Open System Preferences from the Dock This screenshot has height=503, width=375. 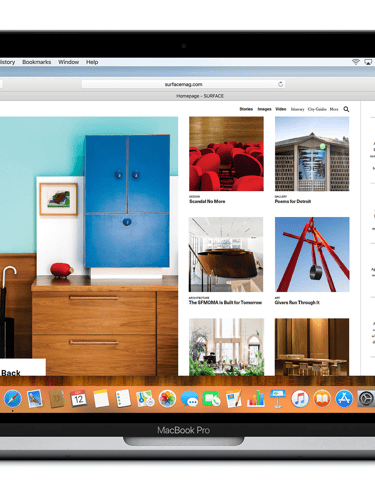[366, 399]
